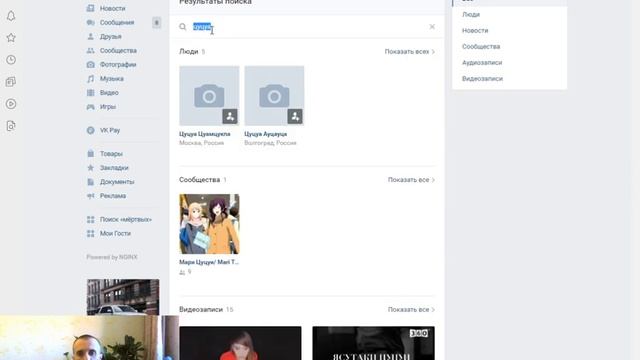Screen dimensions: 640x360
Task: Click the Фотографии camera icon
Action: click(91, 64)
